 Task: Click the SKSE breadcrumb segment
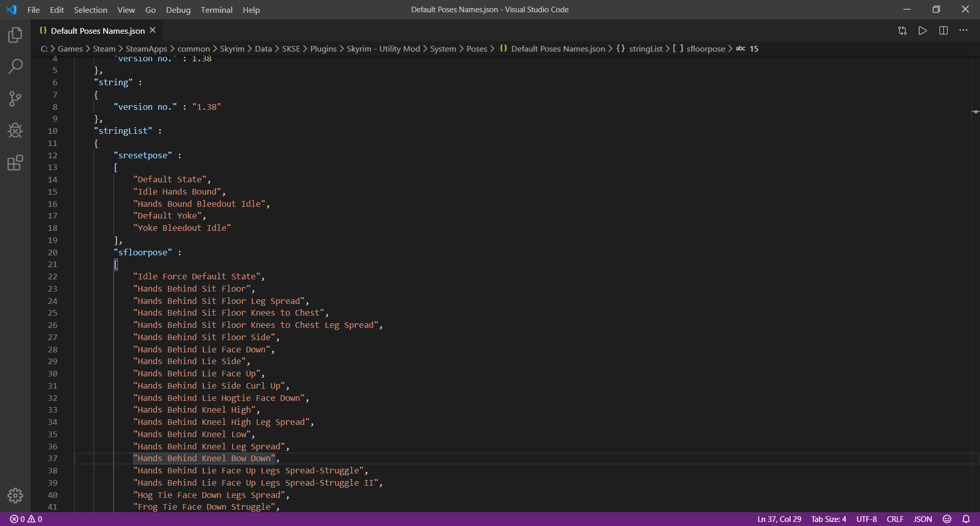coord(291,49)
